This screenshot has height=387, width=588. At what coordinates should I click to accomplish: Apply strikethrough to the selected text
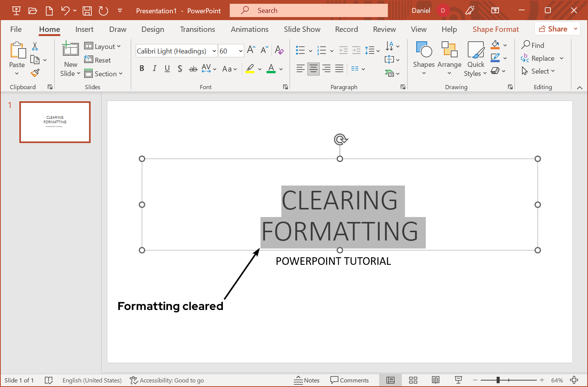point(193,69)
